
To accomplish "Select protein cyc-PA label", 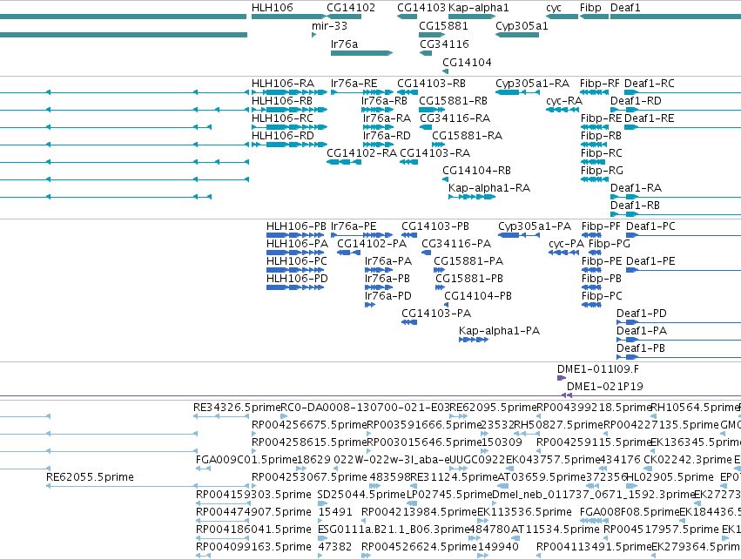I will pyautogui.click(x=567, y=245).
